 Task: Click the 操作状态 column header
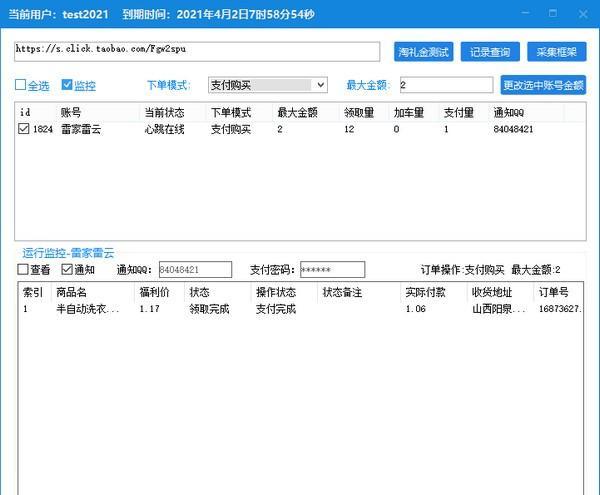coord(276,292)
